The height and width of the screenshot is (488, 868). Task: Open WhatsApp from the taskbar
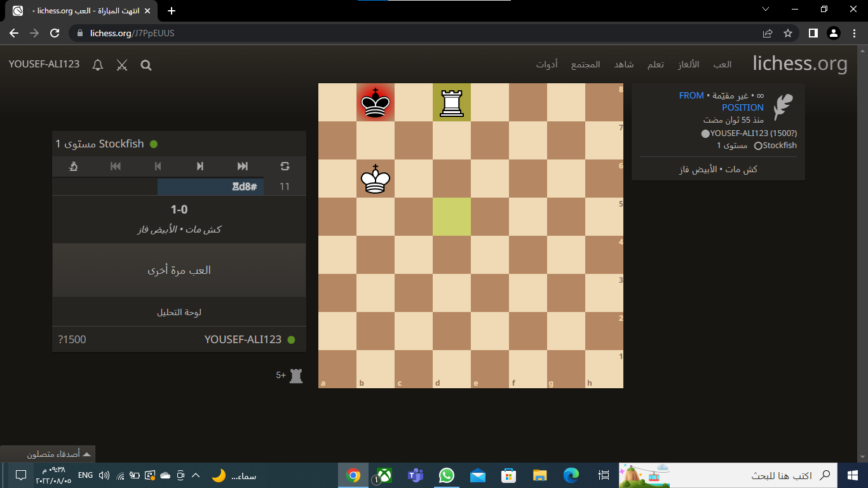[447, 475]
